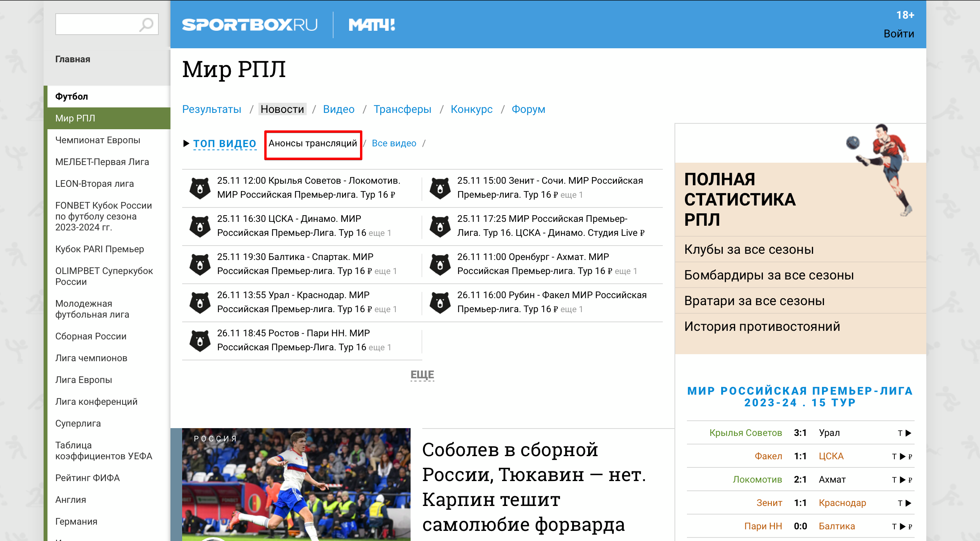The height and width of the screenshot is (541, 980).
Task: Open МЕЛБЕТ-Первая Лига in sidebar
Action: pos(102,162)
